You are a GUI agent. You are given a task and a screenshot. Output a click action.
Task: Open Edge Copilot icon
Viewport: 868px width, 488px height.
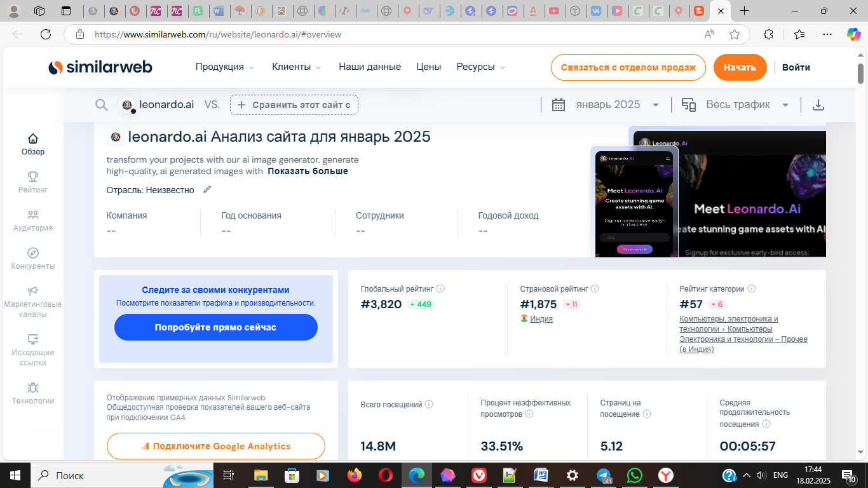854,34
